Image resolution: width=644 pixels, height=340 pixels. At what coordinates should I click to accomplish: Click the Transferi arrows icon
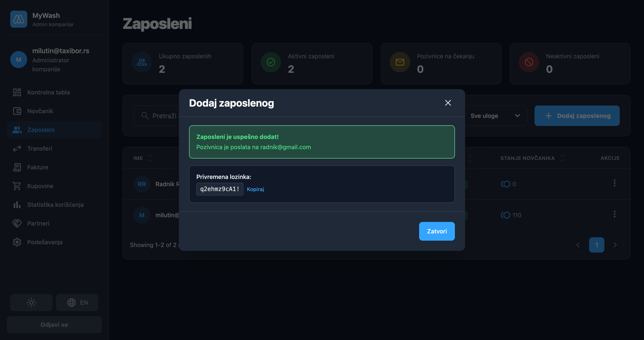click(17, 149)
